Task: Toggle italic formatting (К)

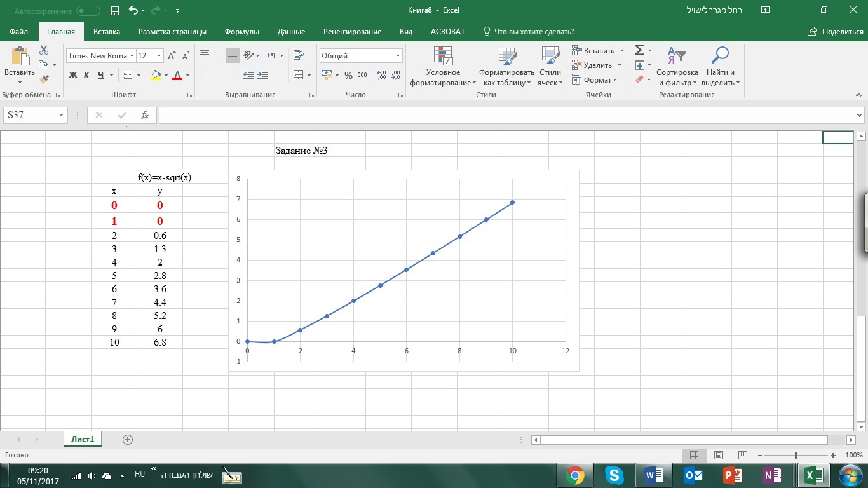Action: (x=86, y=75)
